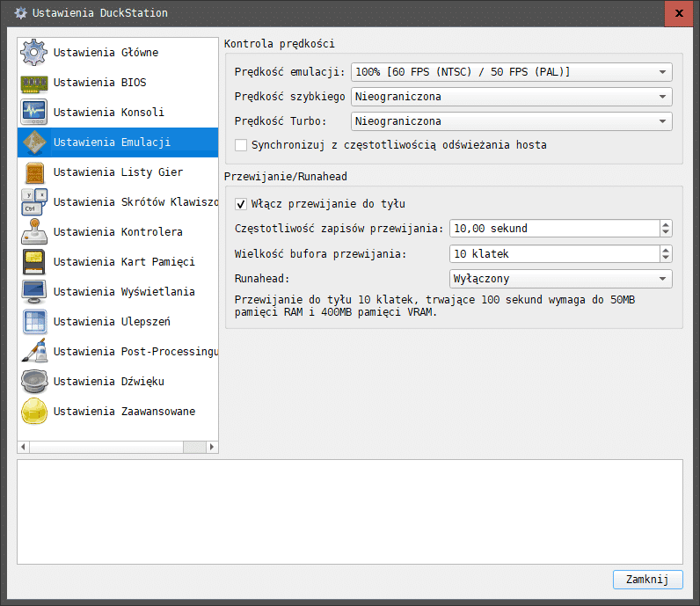Click the keyboard keys icon for Skrótów Klawiszowych
Image resolution: width=700 pixels, height=606 pixels.
[x=34, y=201]
